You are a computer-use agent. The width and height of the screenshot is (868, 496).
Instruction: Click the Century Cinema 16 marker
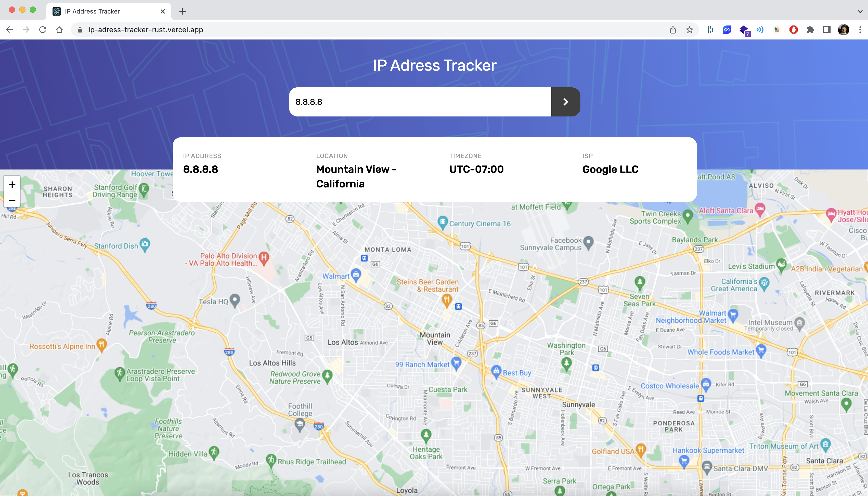[x=443, y=223]
